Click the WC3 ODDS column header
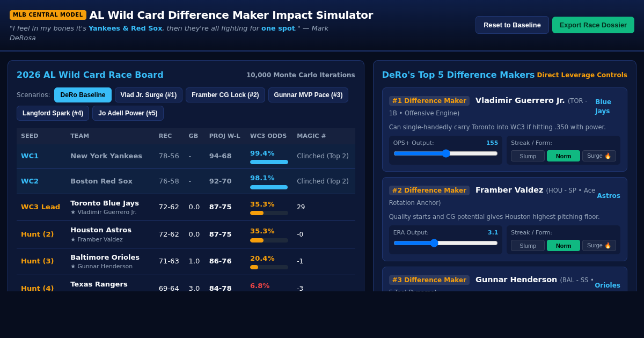644x338 pixels. [268, 136]
